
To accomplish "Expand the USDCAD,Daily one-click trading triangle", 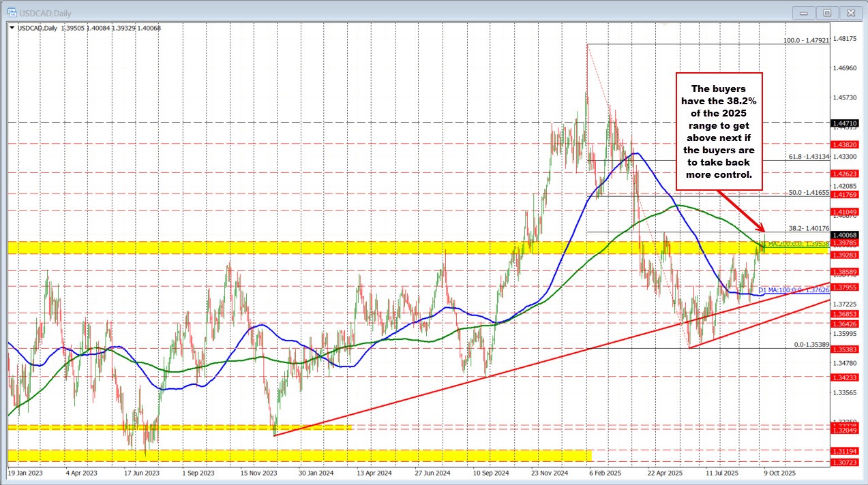I will click(x=12, y=27).
